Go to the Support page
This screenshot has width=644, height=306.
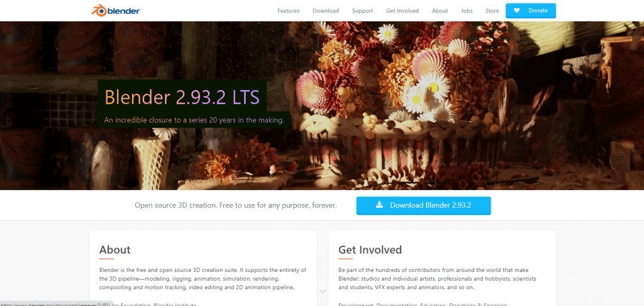[362, 11]
